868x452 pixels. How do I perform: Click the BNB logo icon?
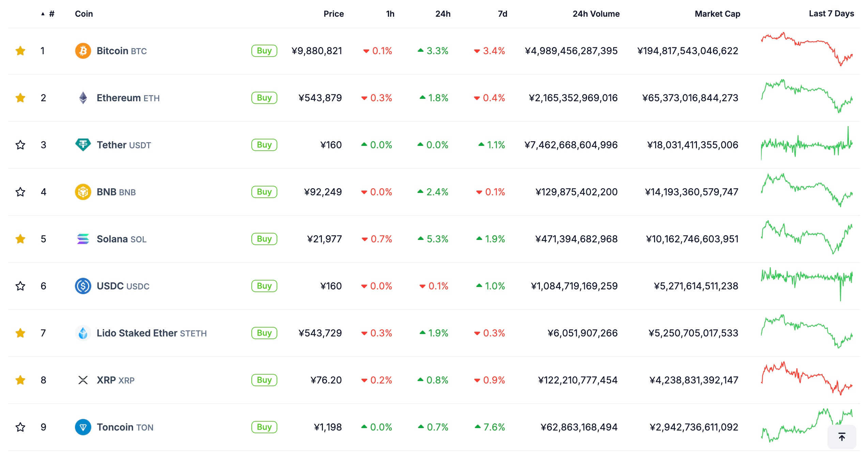[x=83, y=192]
